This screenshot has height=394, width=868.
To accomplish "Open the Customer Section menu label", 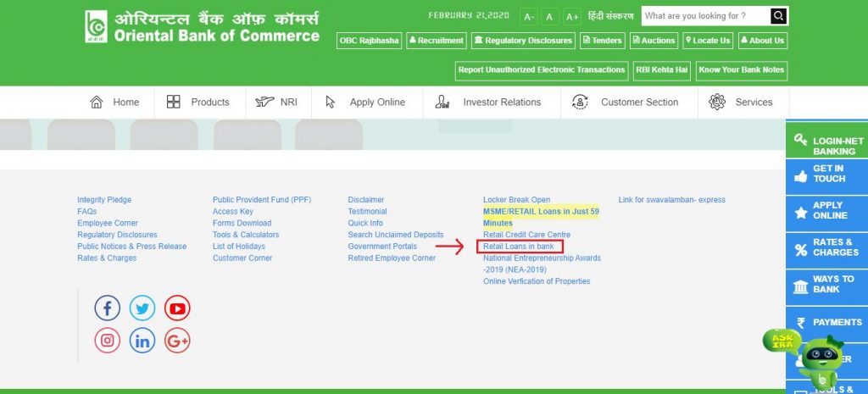I will tap(639, 103).
